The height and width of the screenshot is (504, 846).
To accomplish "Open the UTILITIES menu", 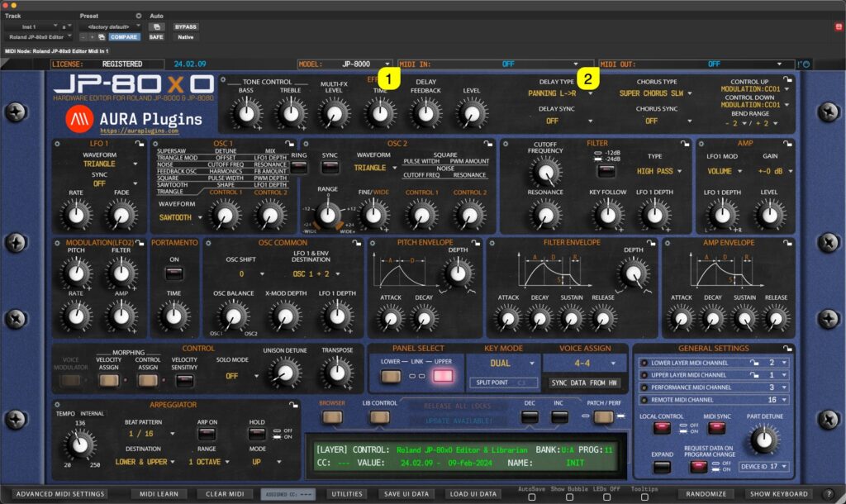I will 347,494.
